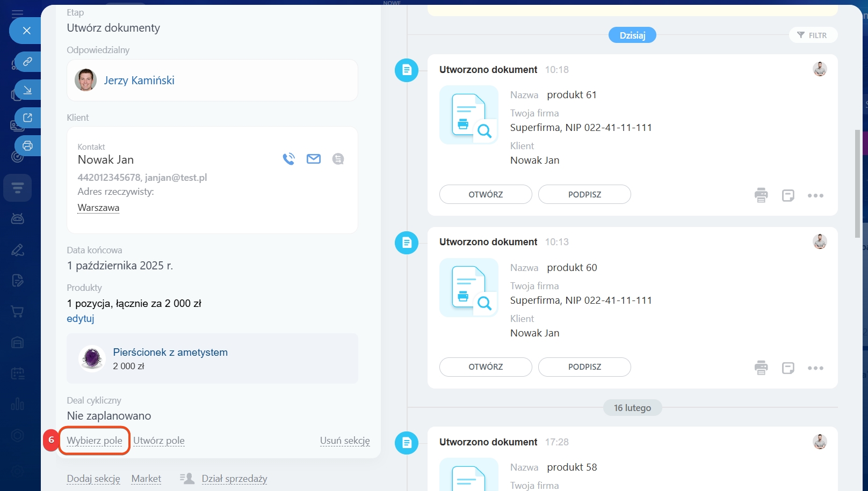Print the produkt 61 document
This screenshot has width=868, height=491.
[761, 195]
